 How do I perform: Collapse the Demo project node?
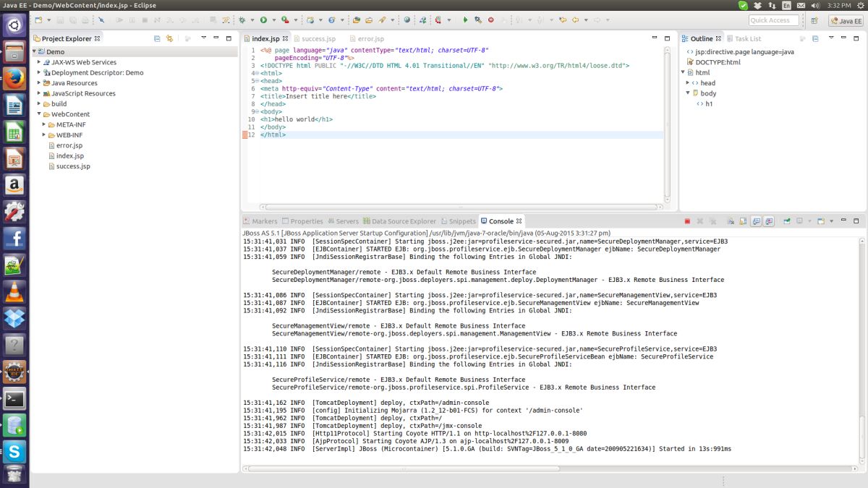(x=34, y=52)
